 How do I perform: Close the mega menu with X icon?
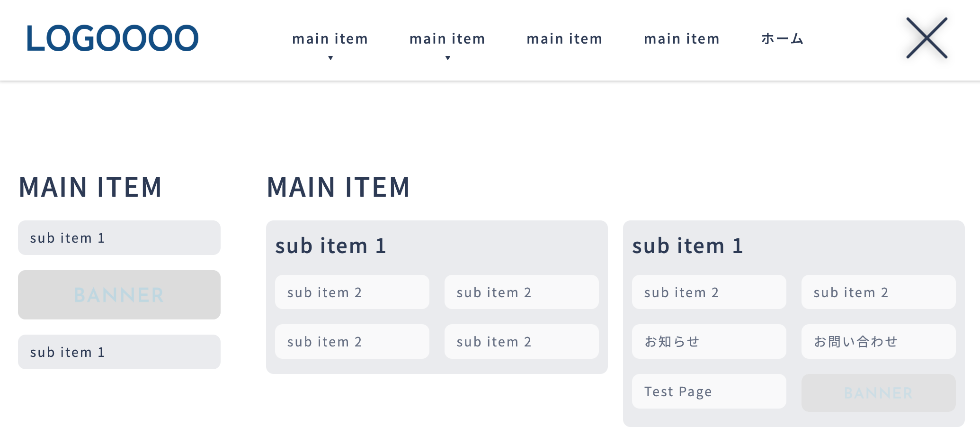point(927,38)
